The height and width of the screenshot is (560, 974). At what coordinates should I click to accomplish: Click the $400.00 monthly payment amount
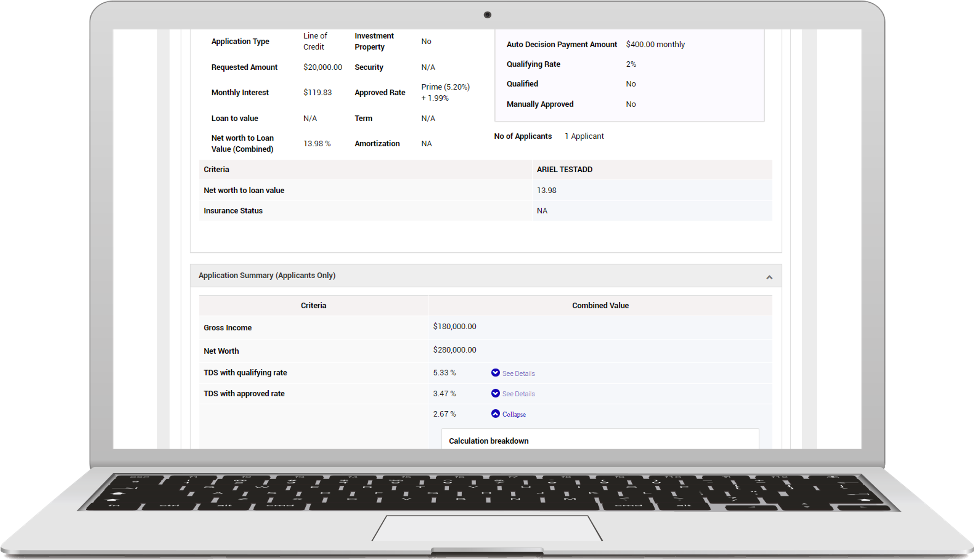[x=655, y=44]
